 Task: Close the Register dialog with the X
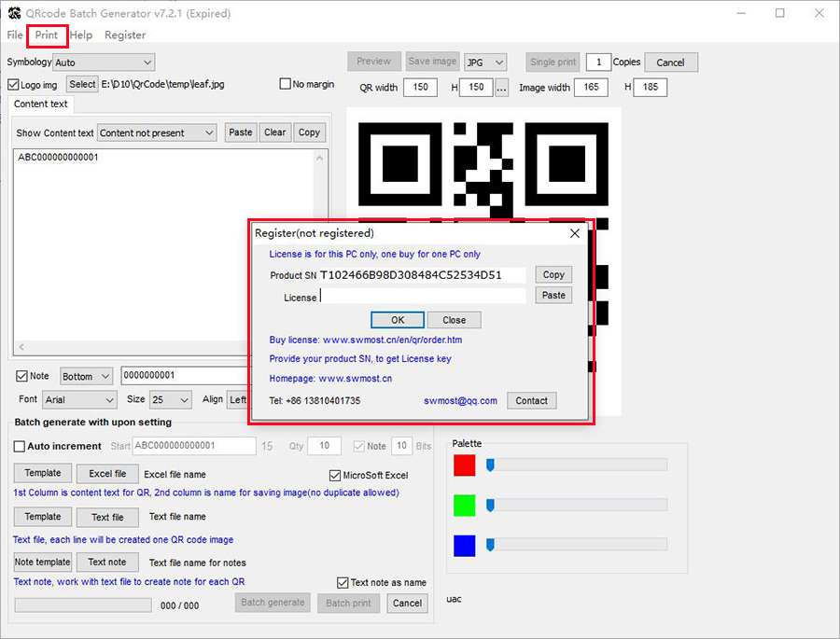click(x=575, y=233)
